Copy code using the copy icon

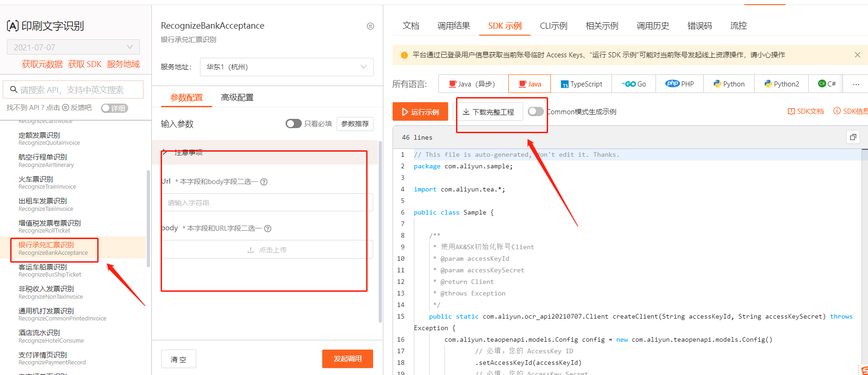pos(853,137)
